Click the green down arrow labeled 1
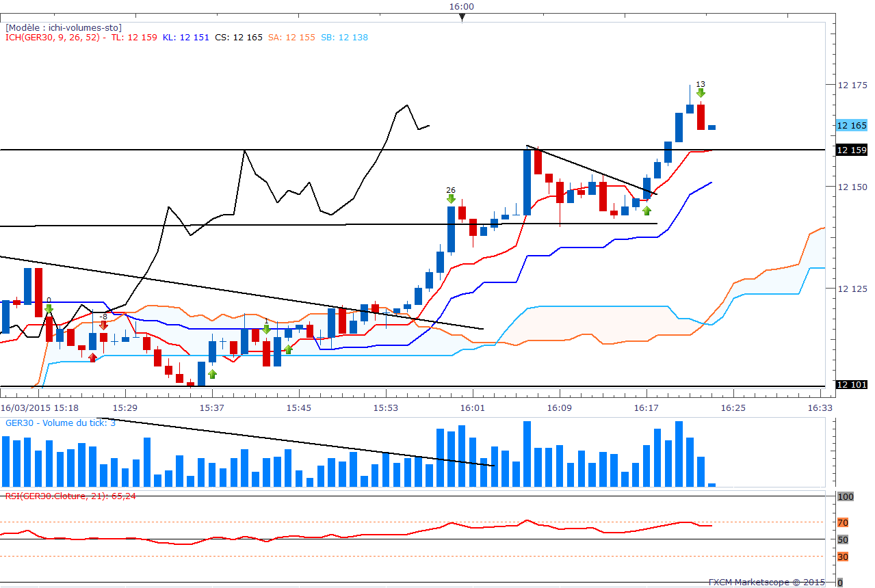875x588 pixels. [266, 329]
